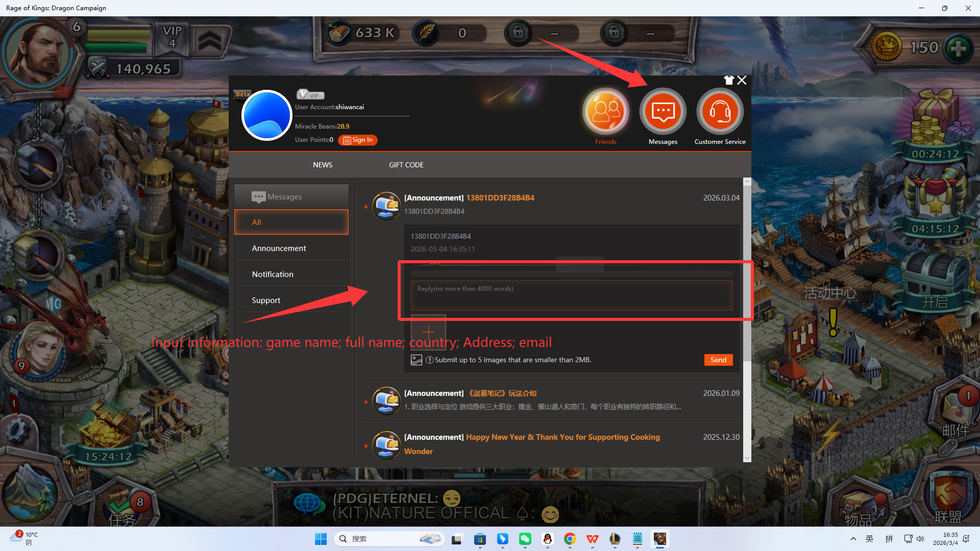Switch to the NEWS tab
980x551 pixels.
pos(323,165)
